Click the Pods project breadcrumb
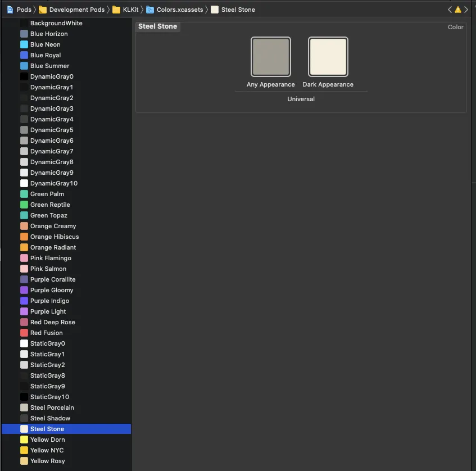Screen dimensions: 476x471 (19, 10)
